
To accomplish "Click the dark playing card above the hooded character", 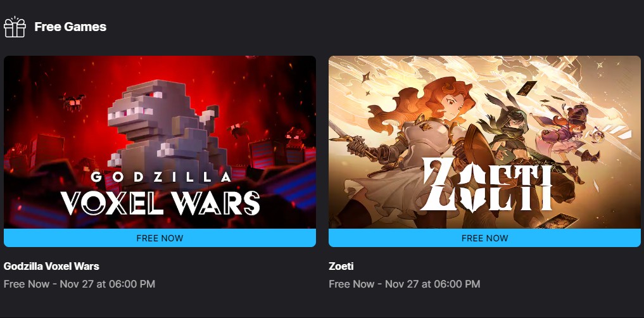I will tap(527, 88).
